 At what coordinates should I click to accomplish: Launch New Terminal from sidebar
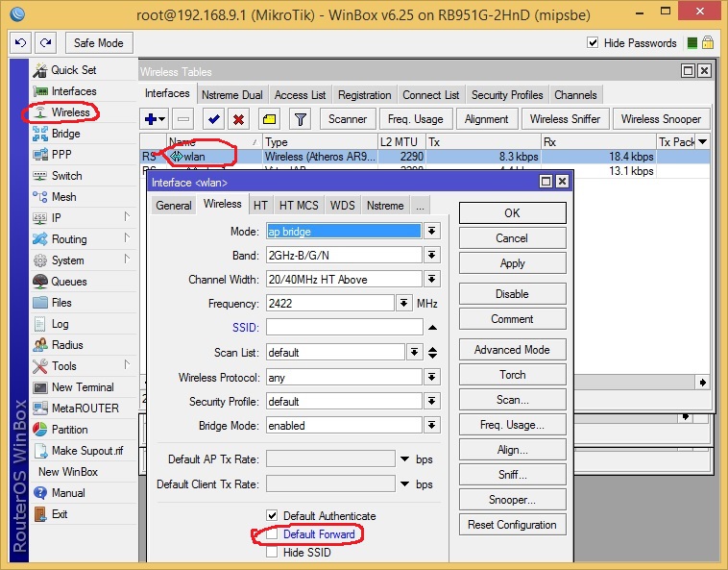pos(83,387)
